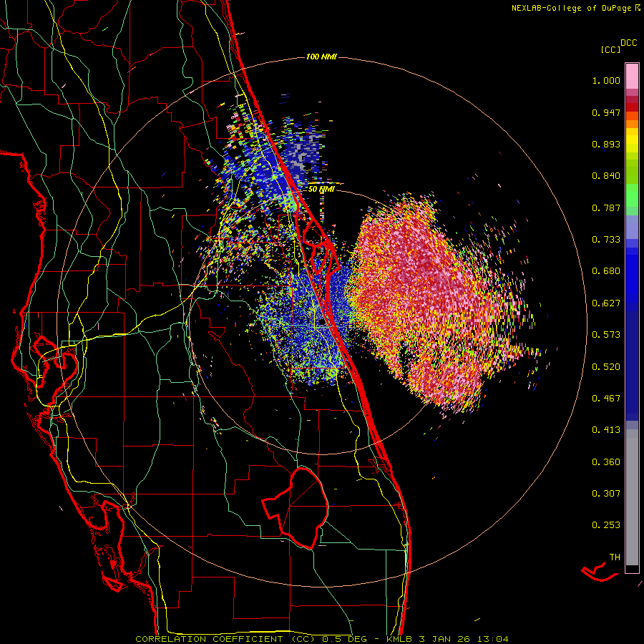
Task: Click the 100 NMI range ring label
Action: point(321,57)
